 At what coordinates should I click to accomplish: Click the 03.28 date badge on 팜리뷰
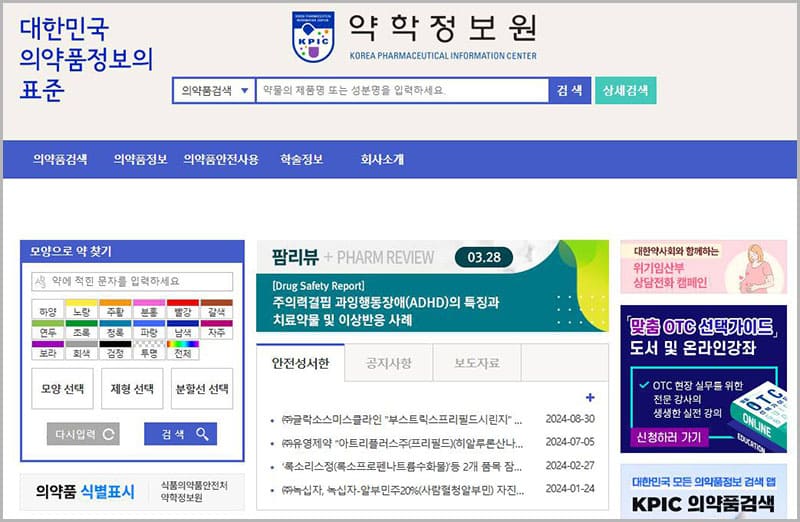click(x=484, y=257)
